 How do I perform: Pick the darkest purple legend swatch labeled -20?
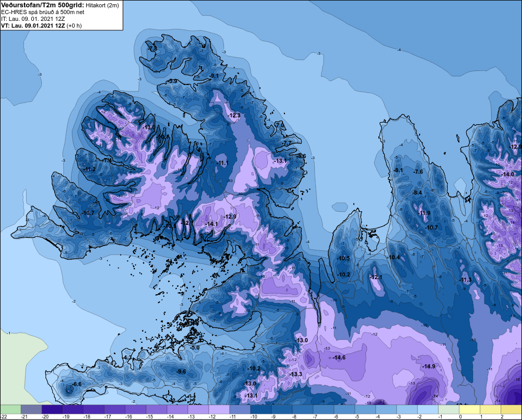click(x=52, y=409)
